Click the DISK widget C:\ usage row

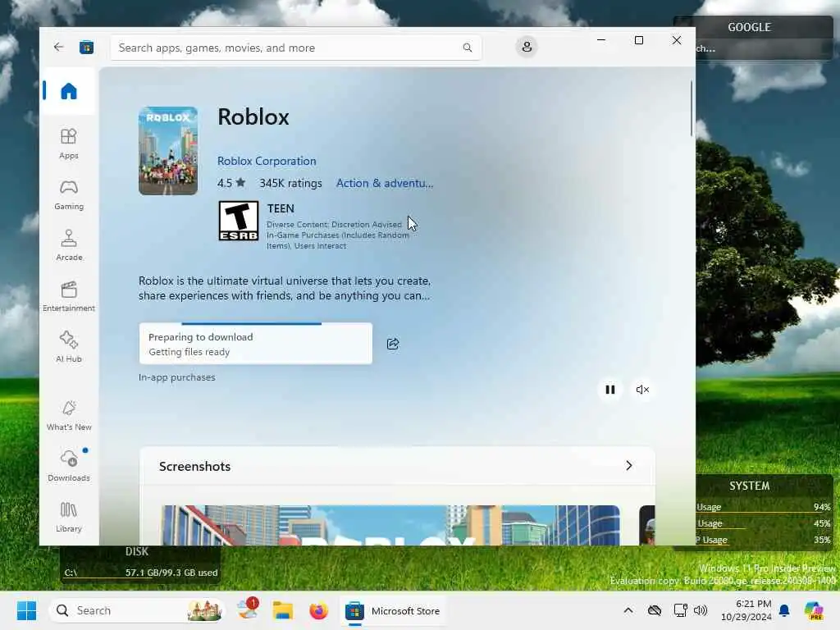[141, 573]
